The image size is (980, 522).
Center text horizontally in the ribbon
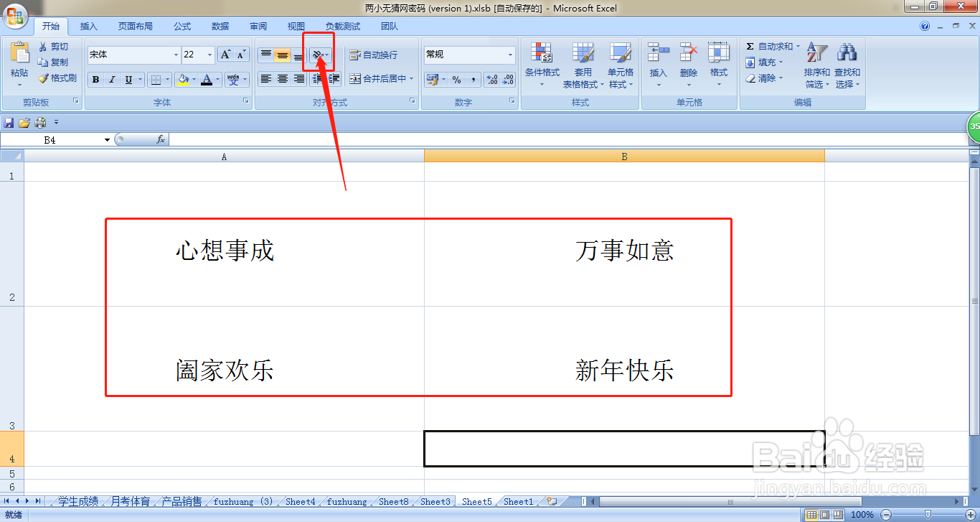pyautogui.click(x=282, y=79)
